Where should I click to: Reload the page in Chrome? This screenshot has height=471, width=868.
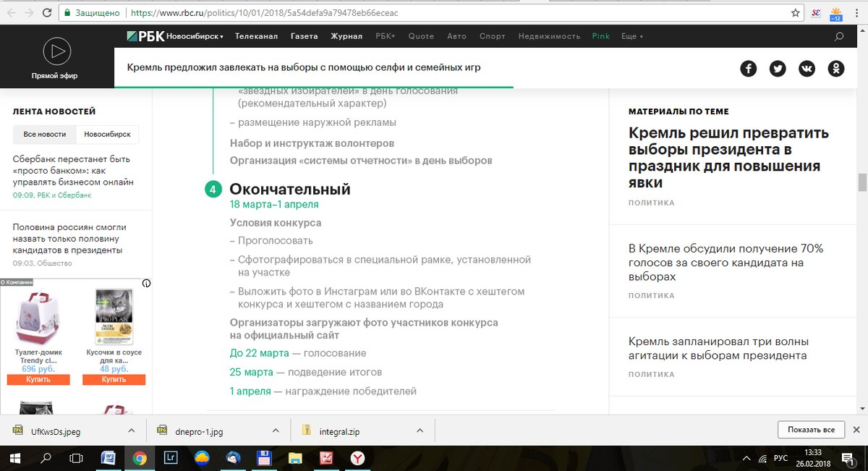click(47, 12)
